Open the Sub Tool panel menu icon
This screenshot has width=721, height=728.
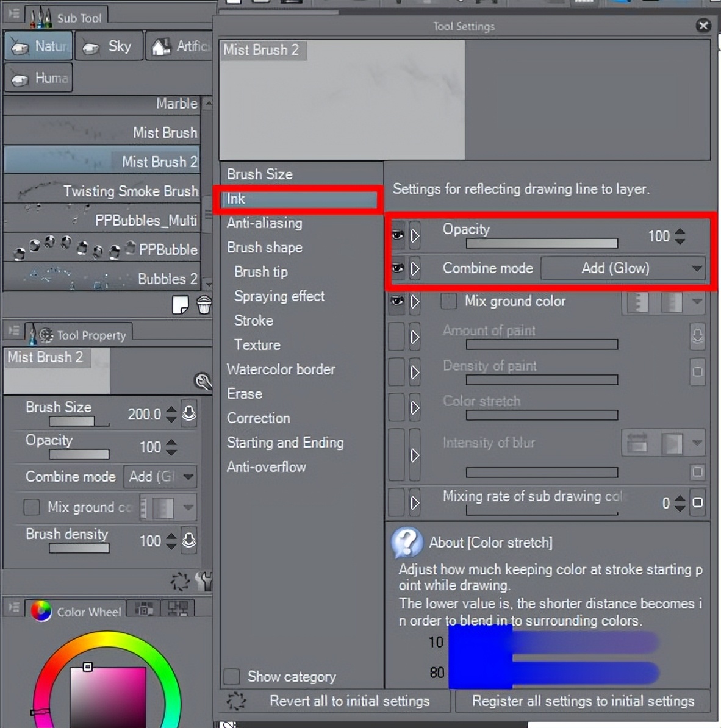click(x=14, y=13)
